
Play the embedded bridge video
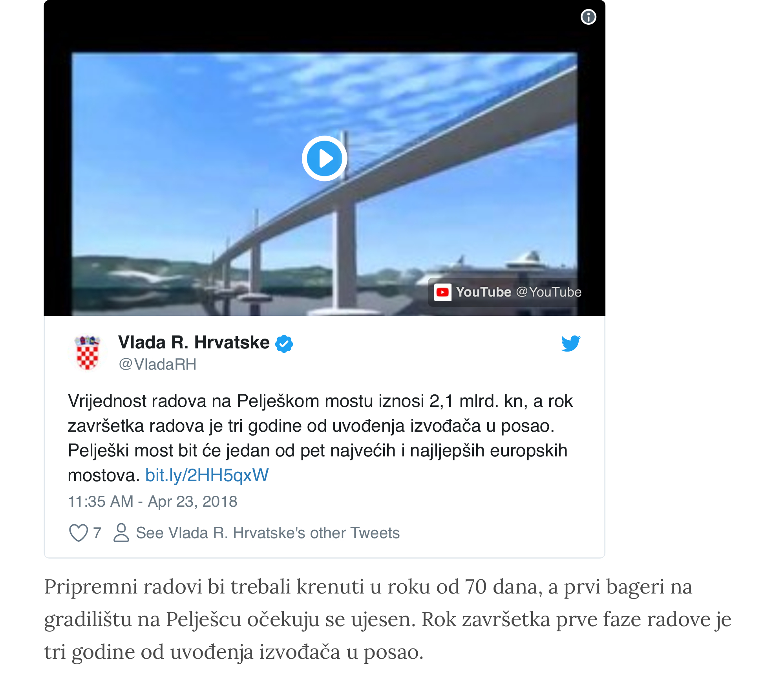324,159
